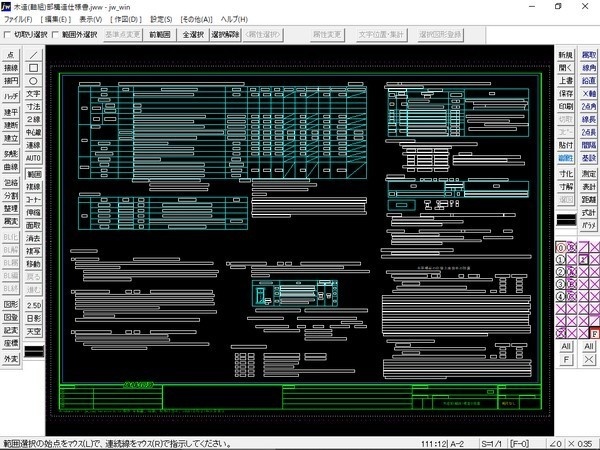Viewport: 600px width, 450px height.
Task: Activate the ハッチ hatch tool
Action: pyautogui.click(x=11, y=96)
